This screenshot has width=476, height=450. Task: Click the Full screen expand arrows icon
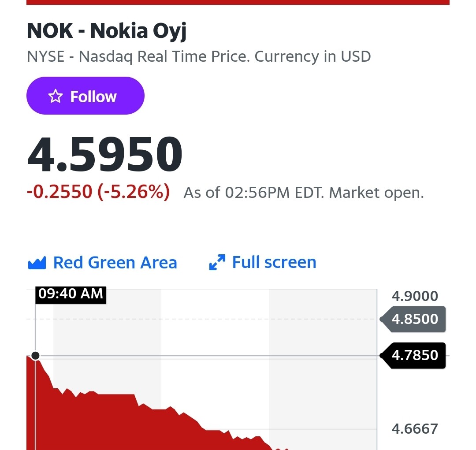pos(217,262)
